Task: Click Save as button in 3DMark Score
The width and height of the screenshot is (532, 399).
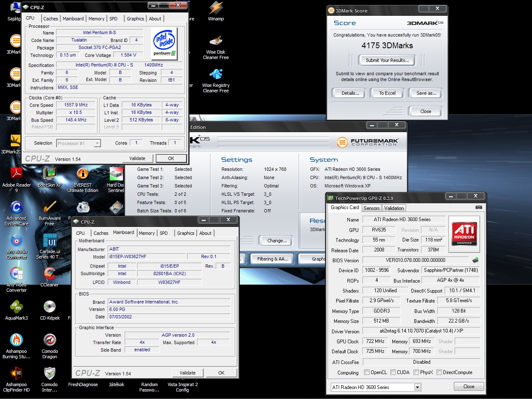Action: point(426,93)
